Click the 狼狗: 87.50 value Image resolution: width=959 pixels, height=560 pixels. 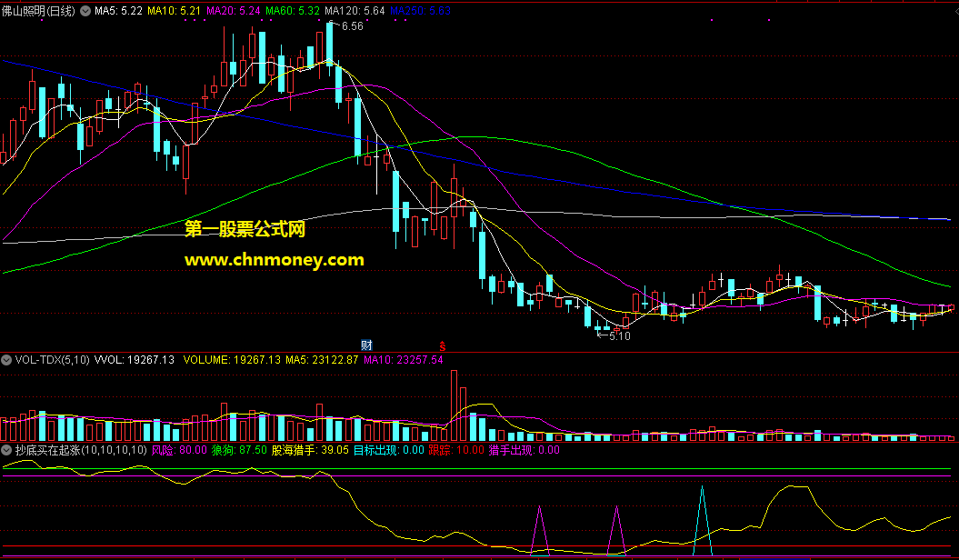point(239,450)
